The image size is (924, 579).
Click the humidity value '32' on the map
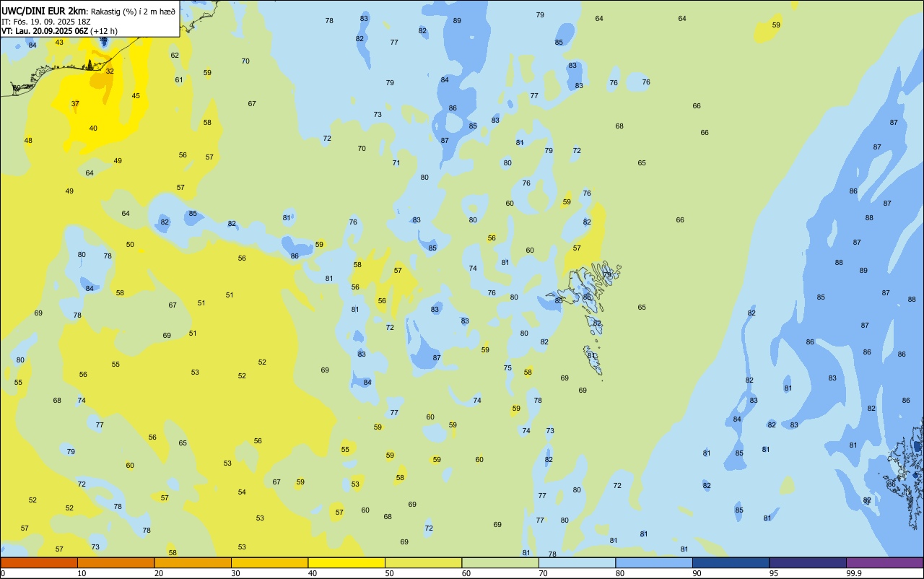click(x=110, y=71)
